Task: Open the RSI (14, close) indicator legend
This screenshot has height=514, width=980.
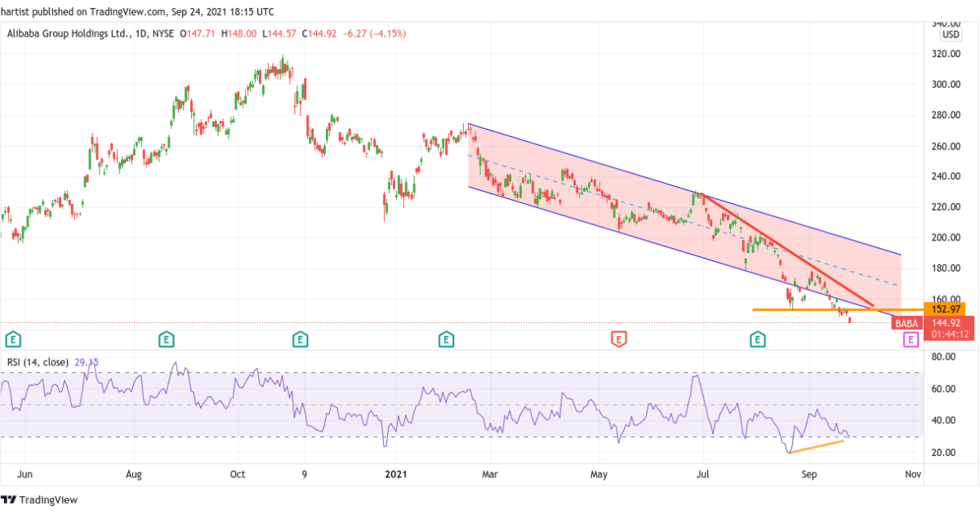Action: click(39, 361)
